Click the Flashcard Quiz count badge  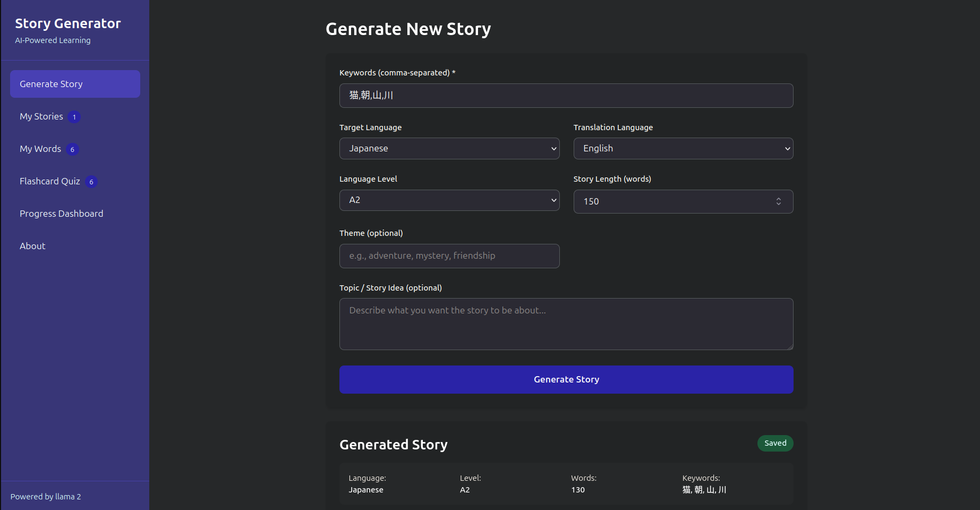pos(91,182)
